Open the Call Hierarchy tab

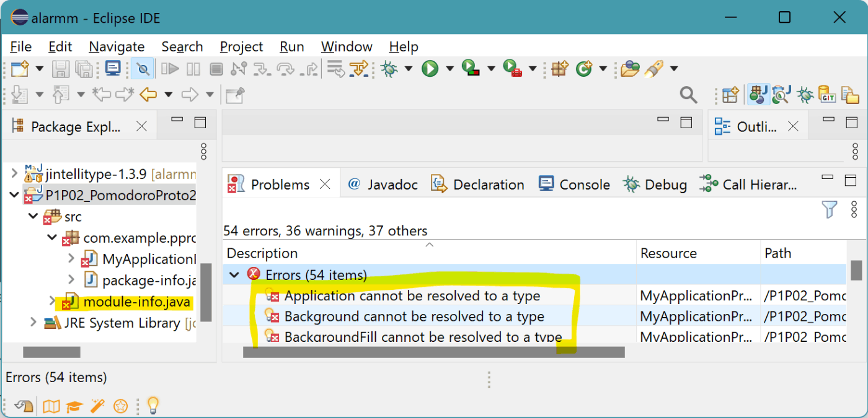click(x=748, y=184)
